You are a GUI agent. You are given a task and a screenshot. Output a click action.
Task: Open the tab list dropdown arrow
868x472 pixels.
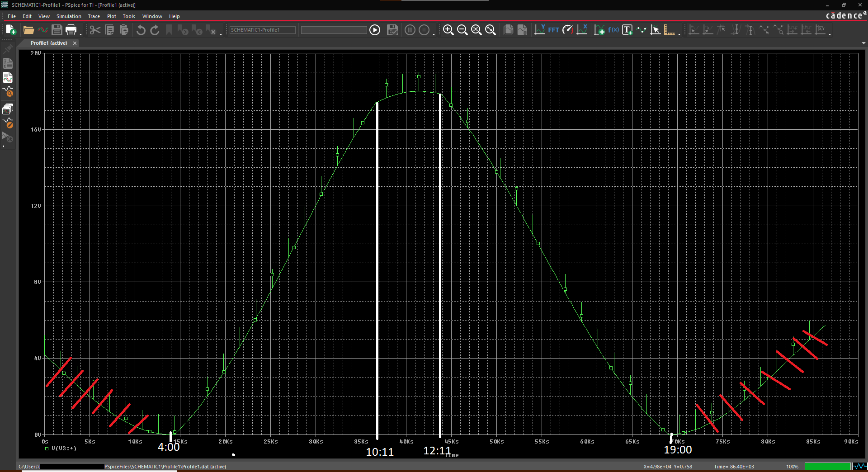pos(863,43)
